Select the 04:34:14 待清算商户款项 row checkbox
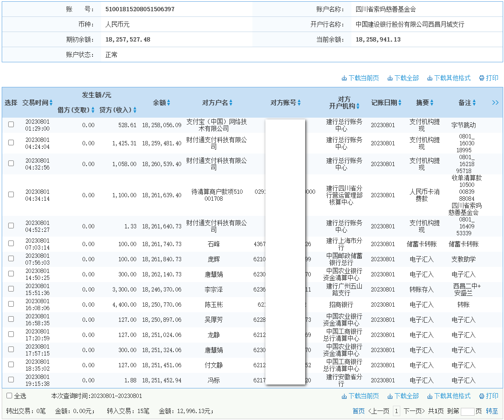 coord(11,195)
